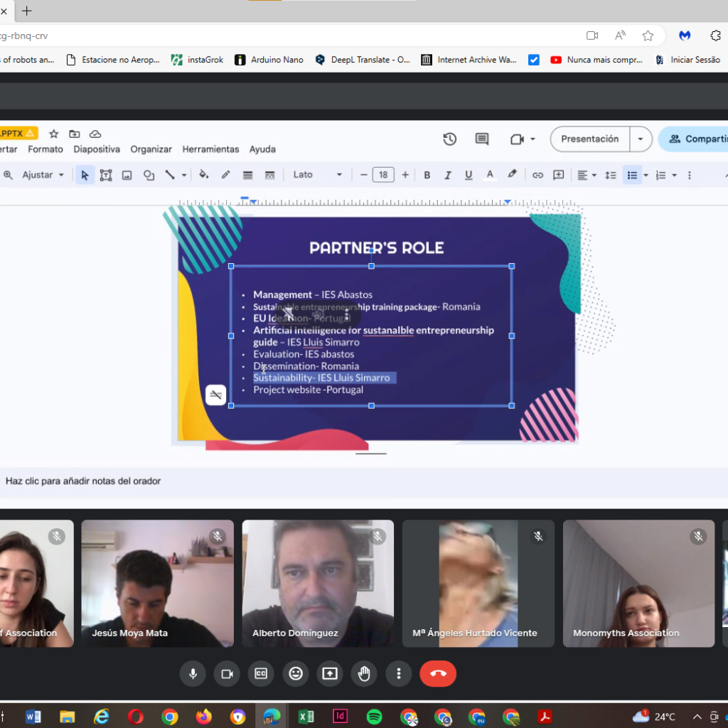Click the red hang up button
Screen dimensions: 728x728
point(438,673)
